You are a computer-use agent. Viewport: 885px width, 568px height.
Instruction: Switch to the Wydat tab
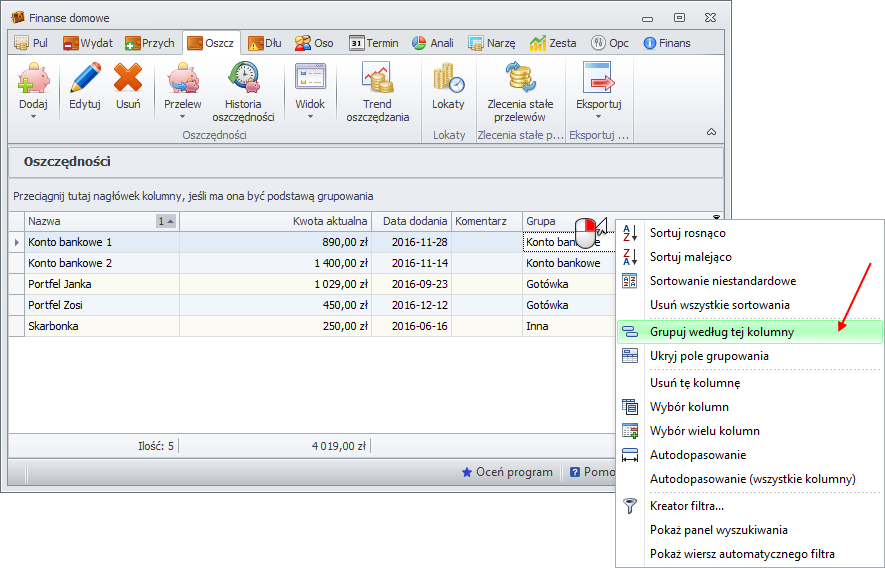(88, 43)
